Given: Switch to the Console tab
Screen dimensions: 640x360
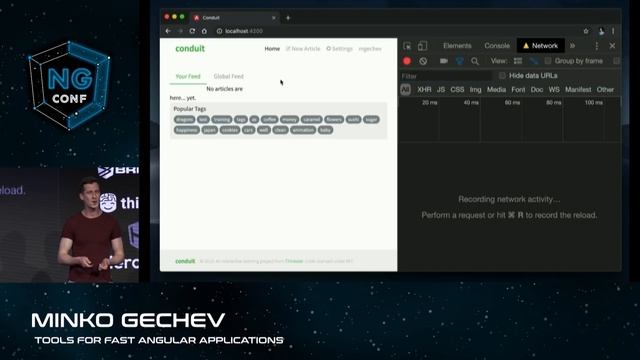Looking at the screenshot, I should click(x=497, y=46).
